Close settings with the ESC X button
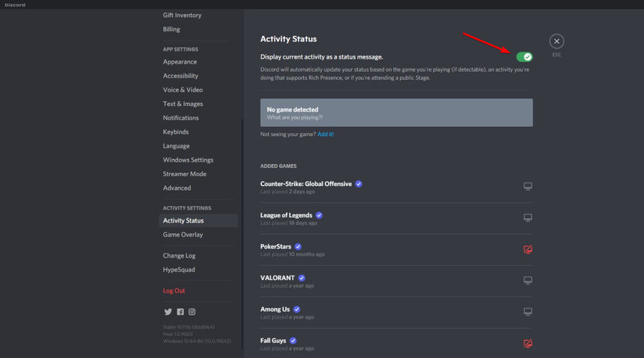 click(x=557, y=42)
